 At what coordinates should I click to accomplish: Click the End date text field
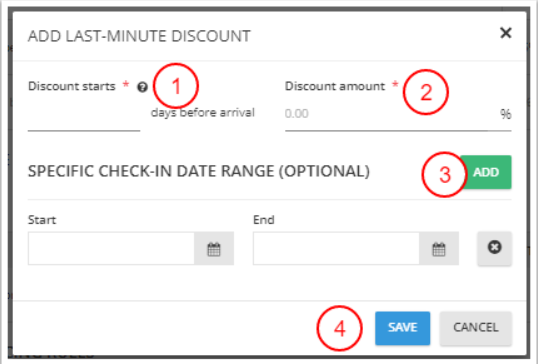pyautogui.click(x=336, y=248)
